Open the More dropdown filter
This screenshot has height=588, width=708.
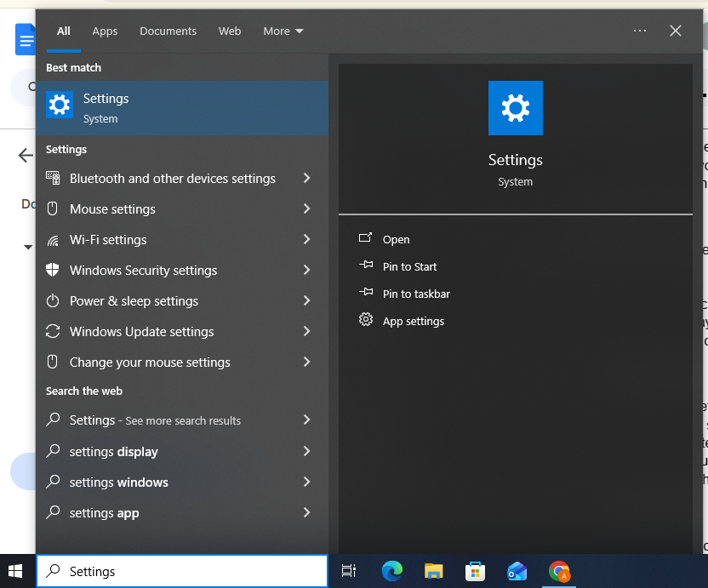click(283, 31)
